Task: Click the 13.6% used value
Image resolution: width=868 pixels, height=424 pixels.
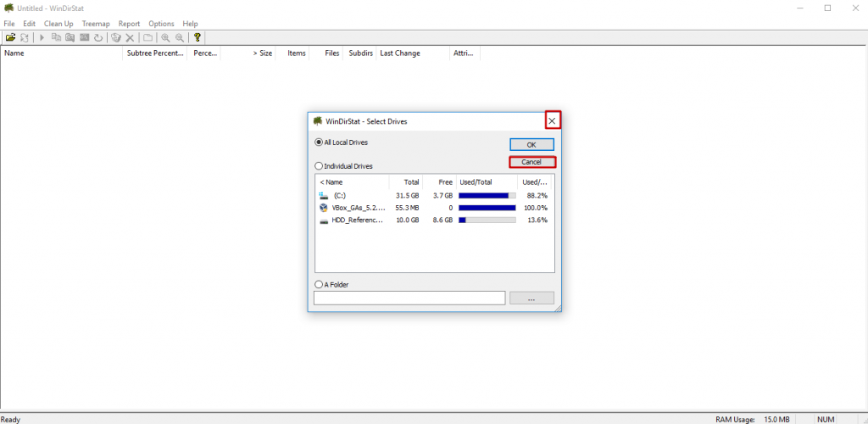Action: click(537, 220)
